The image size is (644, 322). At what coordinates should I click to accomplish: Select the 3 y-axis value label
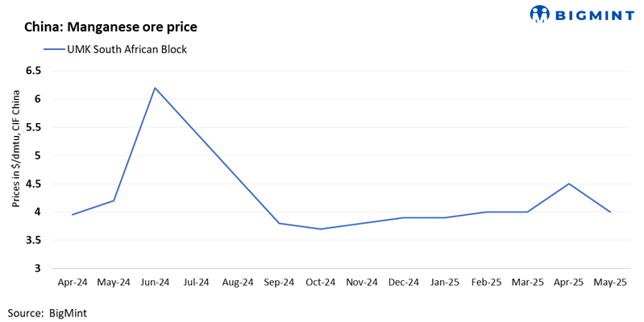(x=37, y=268)
